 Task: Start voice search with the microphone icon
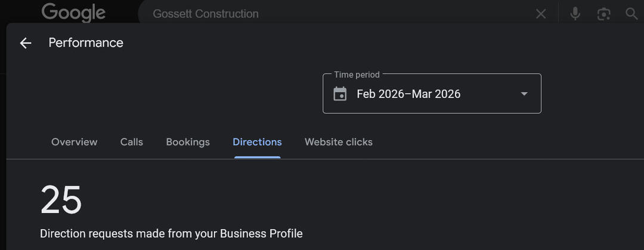575,14
